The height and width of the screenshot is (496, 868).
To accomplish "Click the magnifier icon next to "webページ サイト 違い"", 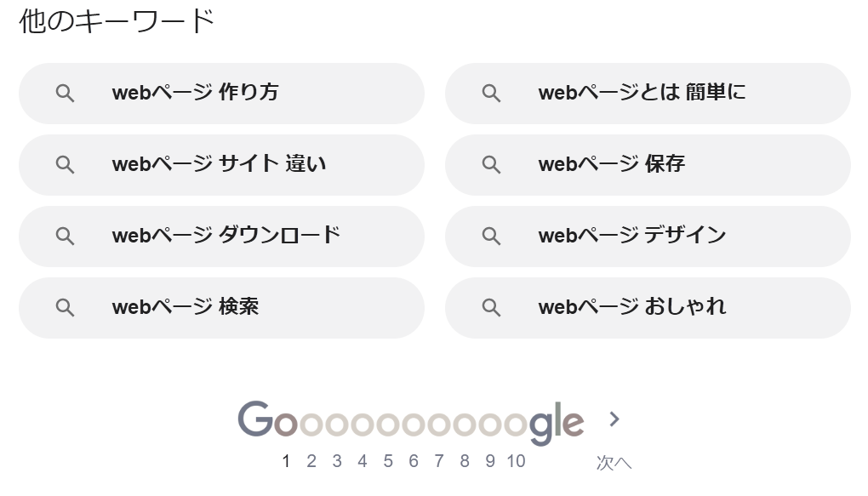I will point(66,165).
